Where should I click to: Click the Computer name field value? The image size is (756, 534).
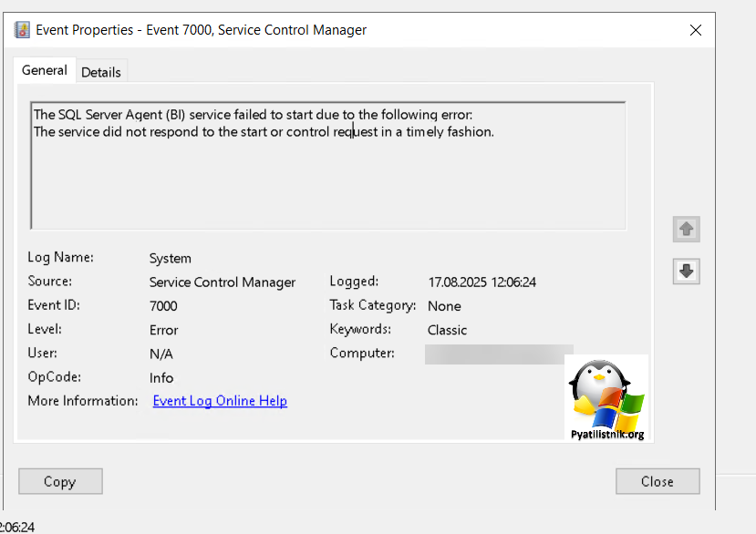coord(499,354)
